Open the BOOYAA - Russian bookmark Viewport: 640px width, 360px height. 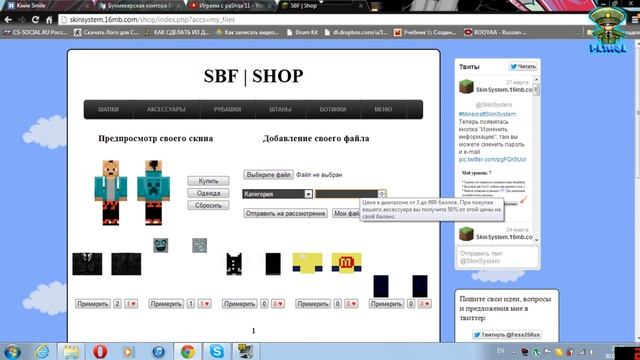496,32
